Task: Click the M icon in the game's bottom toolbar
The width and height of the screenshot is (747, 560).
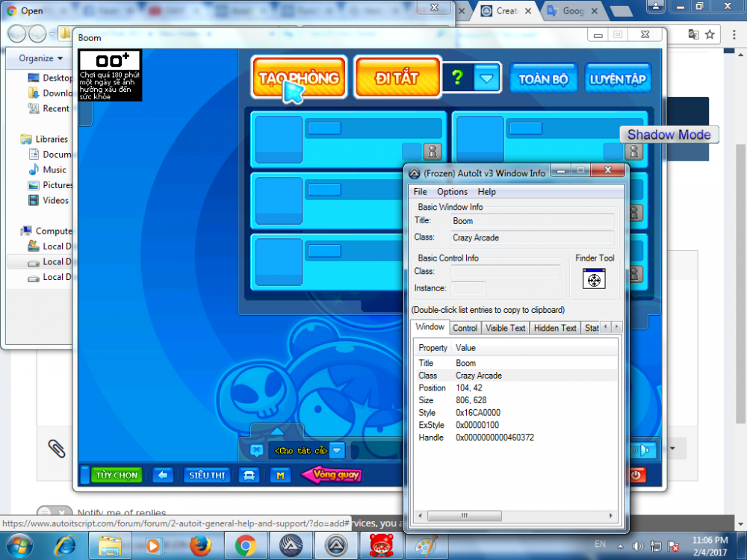Action: [x=281, y=475]
